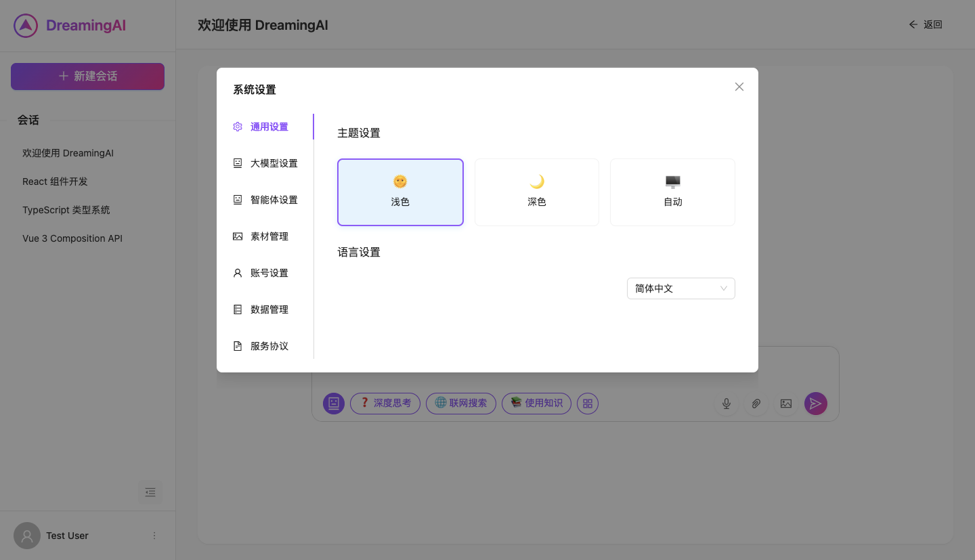Click the microphone icon for voice input

[726, 403]
